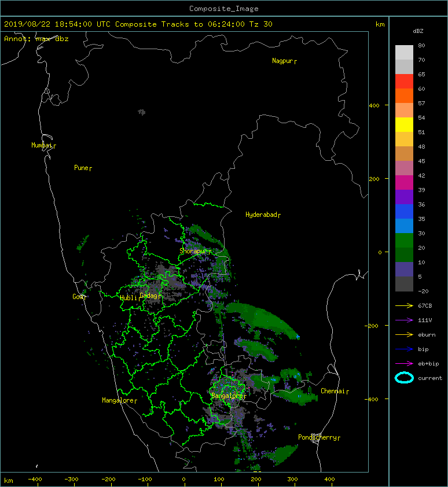The width and height of the screenshot is (448, 487).
Task: Click the Bangalore city label
Action: click(x=227, y=396)
